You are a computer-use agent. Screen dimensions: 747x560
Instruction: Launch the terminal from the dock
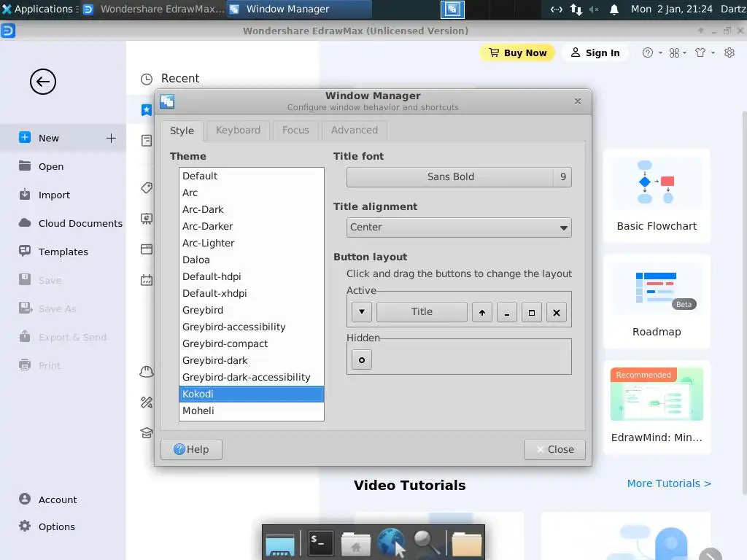pos(320,542)
